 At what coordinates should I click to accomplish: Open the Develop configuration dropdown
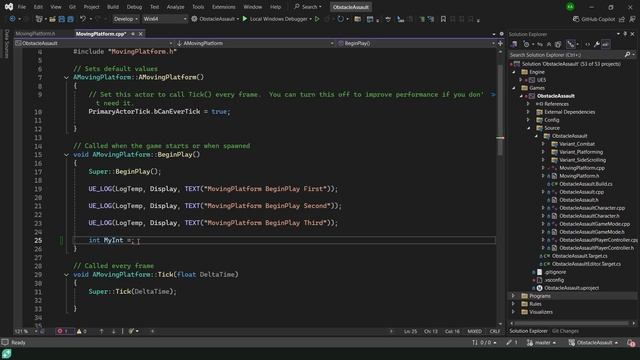pyautogui.click(x=125, y=19)
